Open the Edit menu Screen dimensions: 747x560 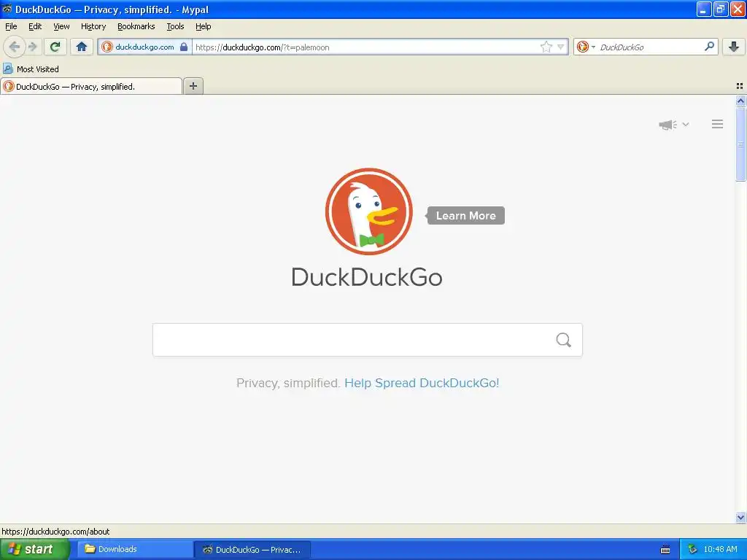[x=35, y=26]
